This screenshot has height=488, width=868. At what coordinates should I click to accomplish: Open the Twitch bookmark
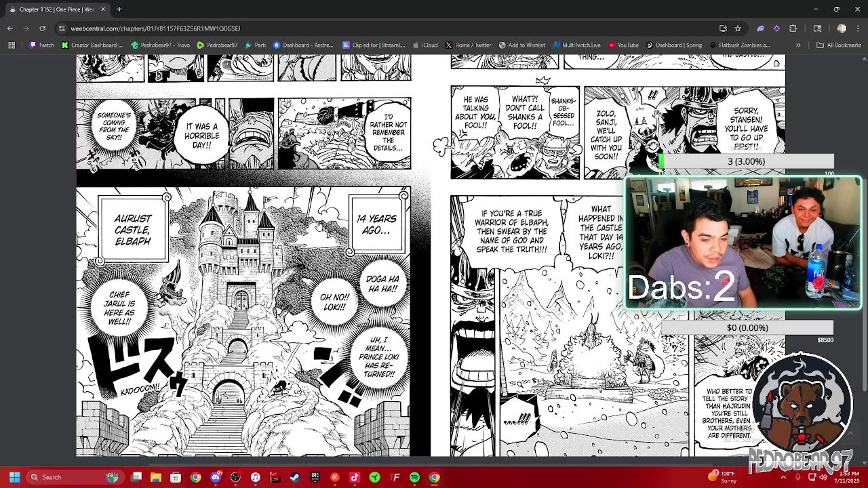41,45
